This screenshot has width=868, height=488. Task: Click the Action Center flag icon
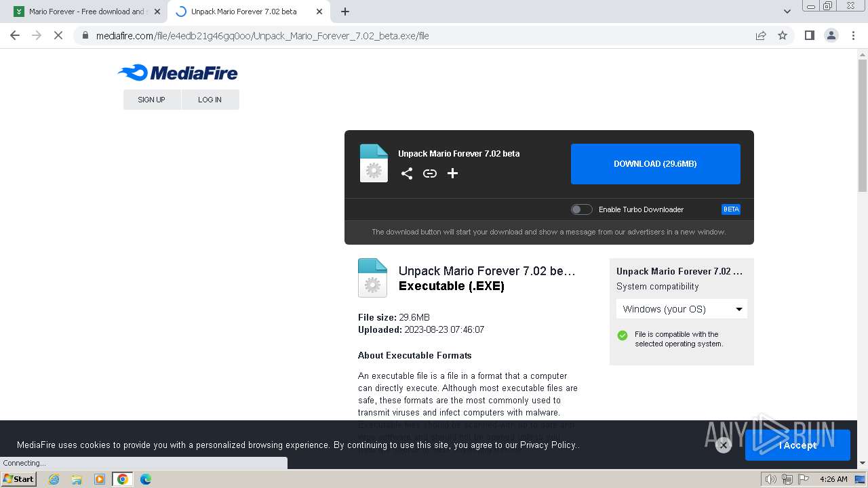803,479
